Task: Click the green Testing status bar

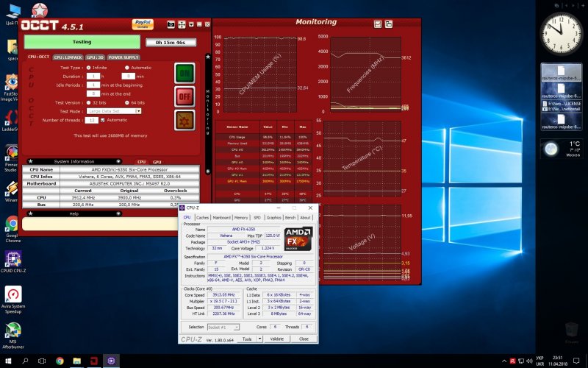Action: pos(81,42)
